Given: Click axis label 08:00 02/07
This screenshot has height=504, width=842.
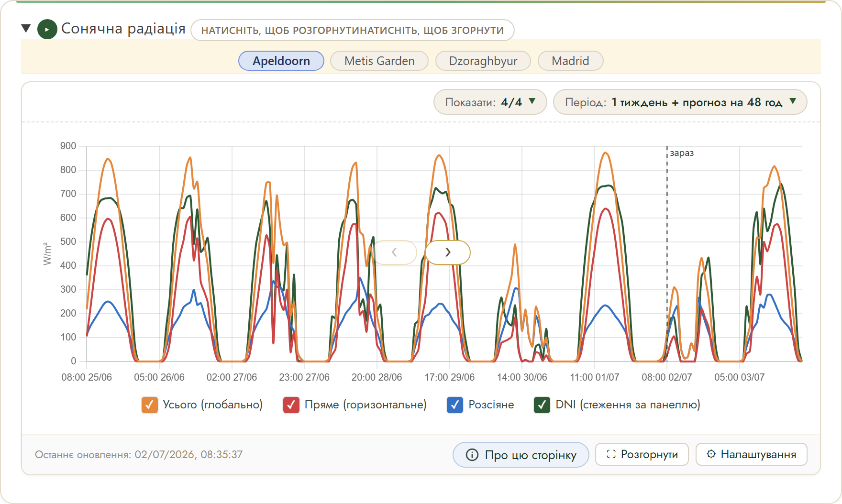Looking at the screenshot, I should point(667,377).
